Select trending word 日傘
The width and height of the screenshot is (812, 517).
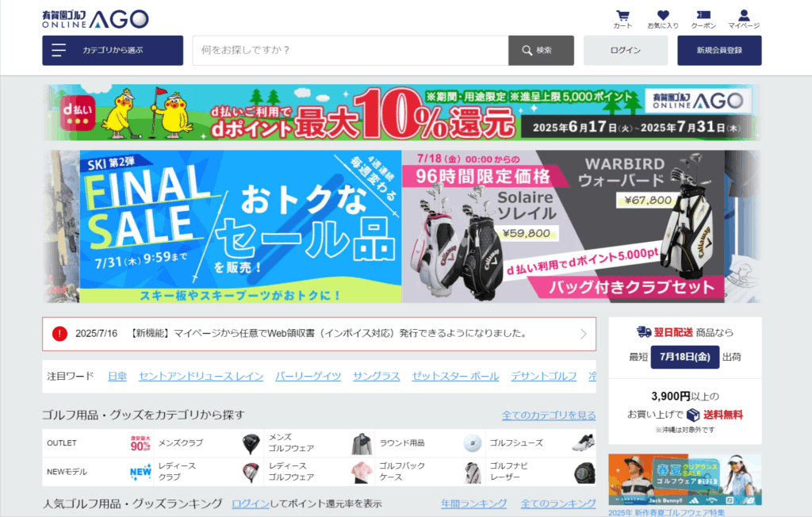tap(117, 376)
